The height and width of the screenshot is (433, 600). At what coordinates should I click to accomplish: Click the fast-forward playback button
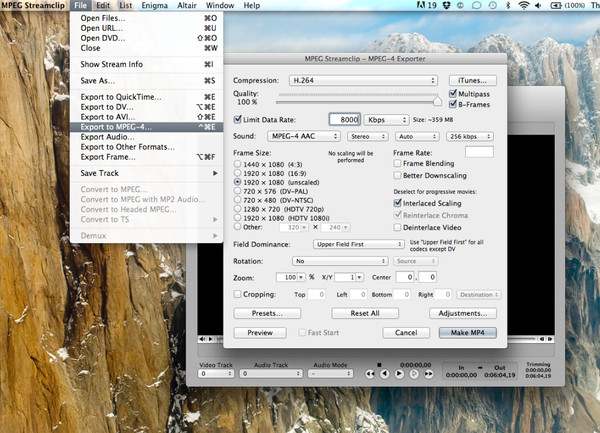pyautogui.click(x=429, y=374)
